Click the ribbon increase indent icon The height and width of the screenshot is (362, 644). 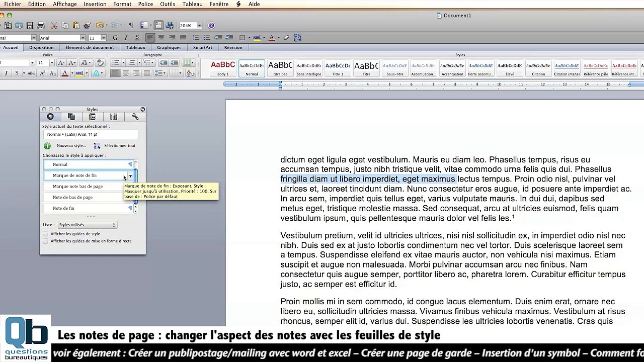coord(174,63)
